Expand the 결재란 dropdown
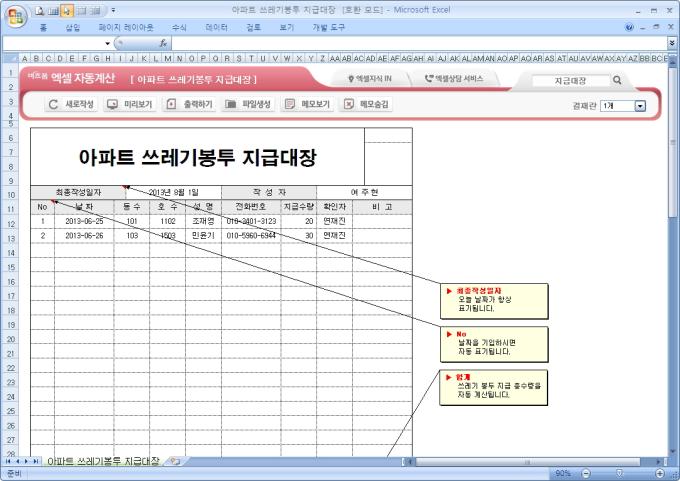680x481 pixels. 640,105
